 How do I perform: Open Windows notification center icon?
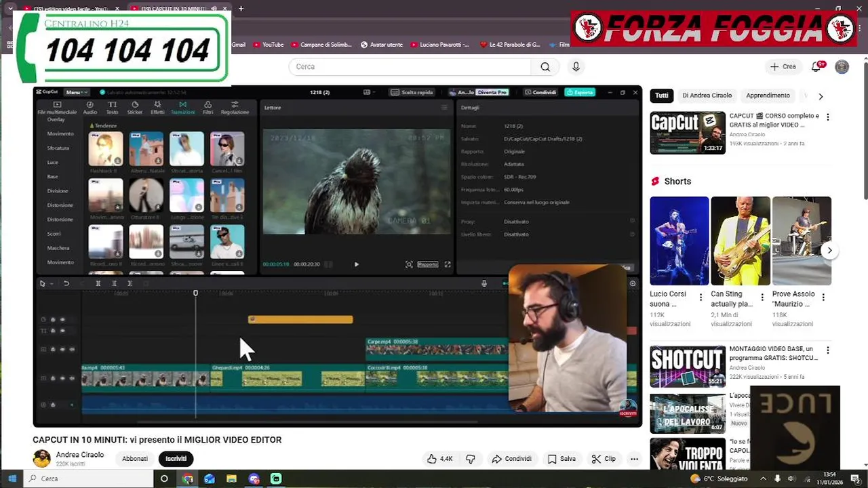855,479
